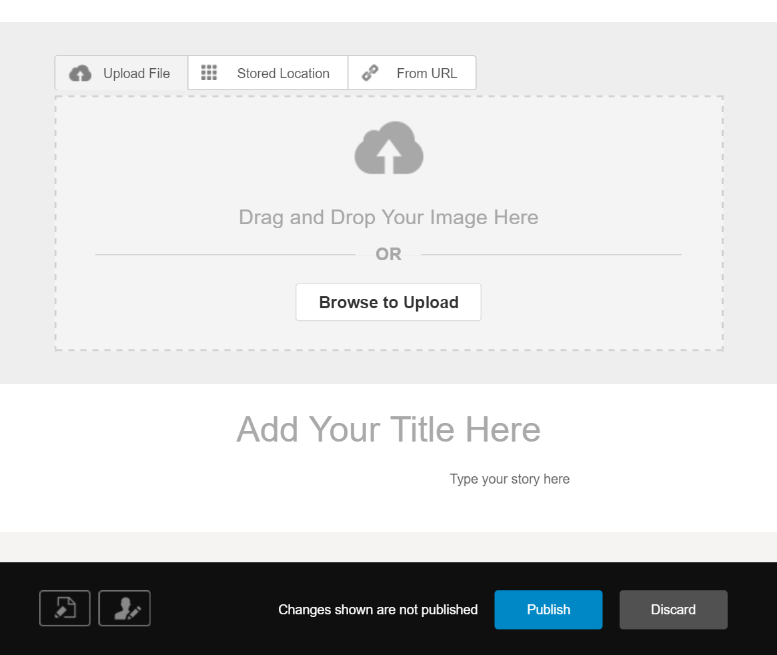Click the Add Your Title Here field
777x655 pixels.
pyautogui.click(x=388, y=429)
